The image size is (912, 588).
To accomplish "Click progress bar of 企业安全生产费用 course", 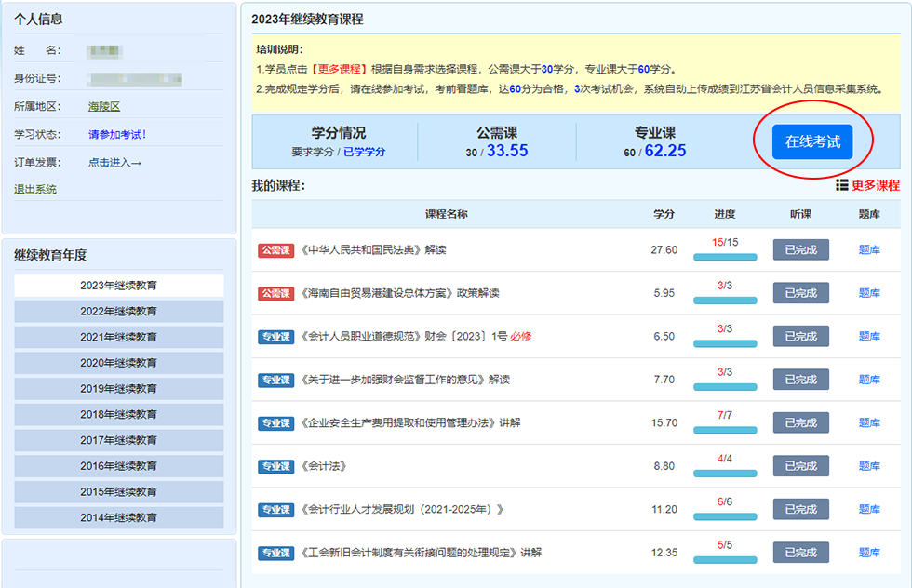I will pos(725,431).
